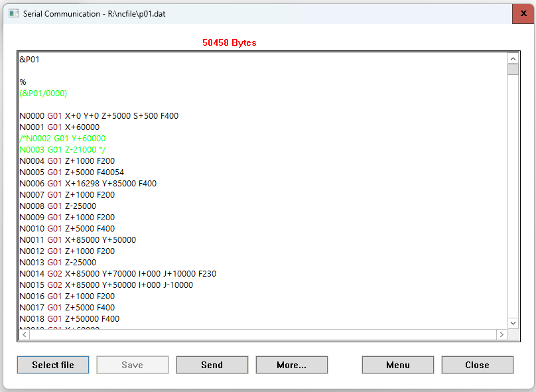Click the greyed-out Save button

click(x=133, y=365)
